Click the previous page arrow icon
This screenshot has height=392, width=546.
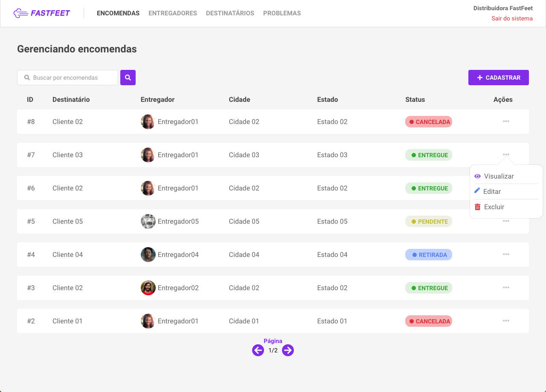(x=258, y=350)
